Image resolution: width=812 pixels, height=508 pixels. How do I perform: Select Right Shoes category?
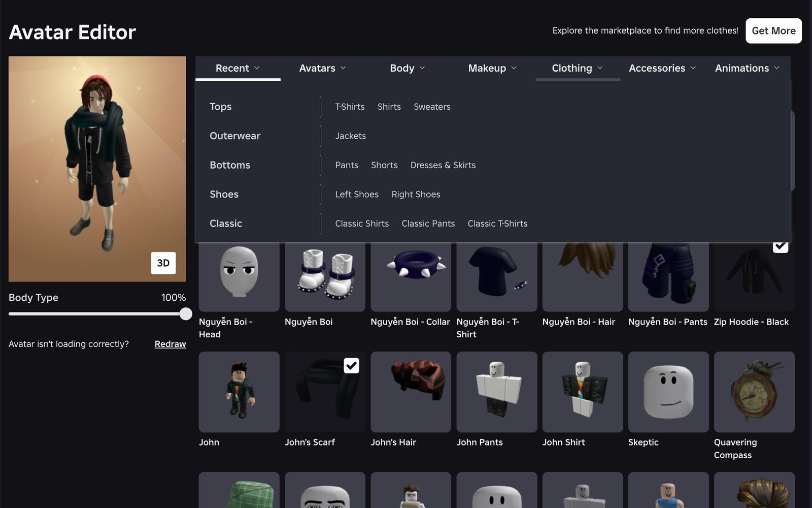(416, 195)
